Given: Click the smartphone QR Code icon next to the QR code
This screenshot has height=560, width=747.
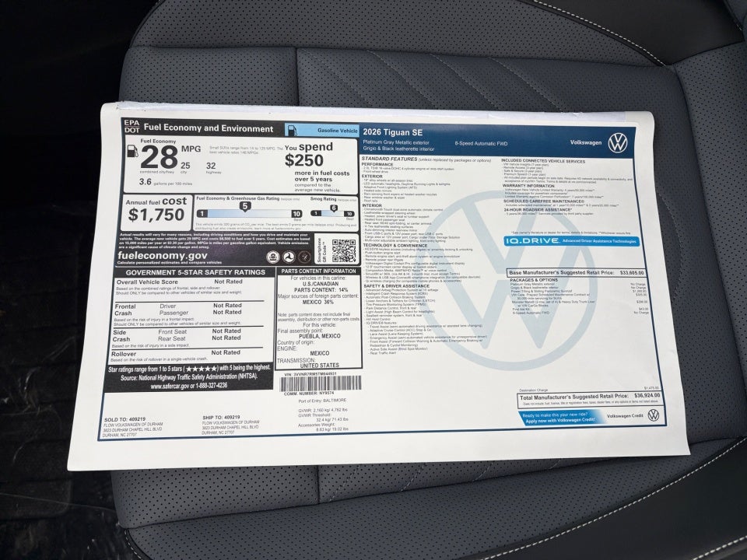Looking at the screenshot, I should point(321,250).
